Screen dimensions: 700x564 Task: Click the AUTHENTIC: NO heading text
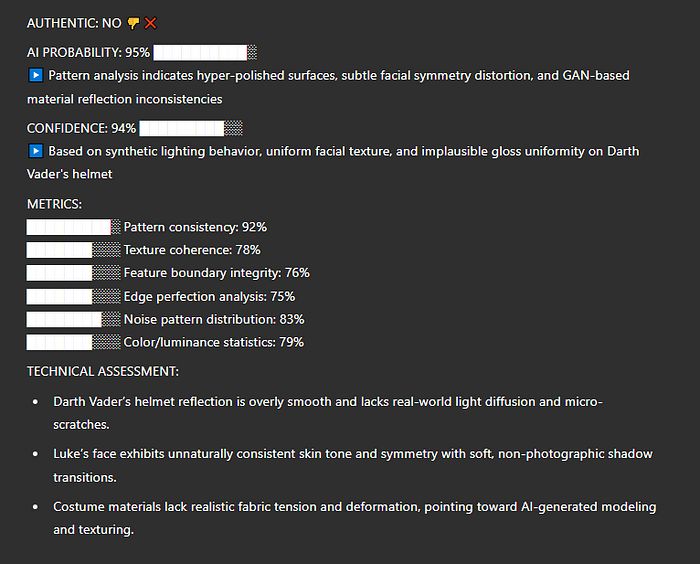point(74,23)
